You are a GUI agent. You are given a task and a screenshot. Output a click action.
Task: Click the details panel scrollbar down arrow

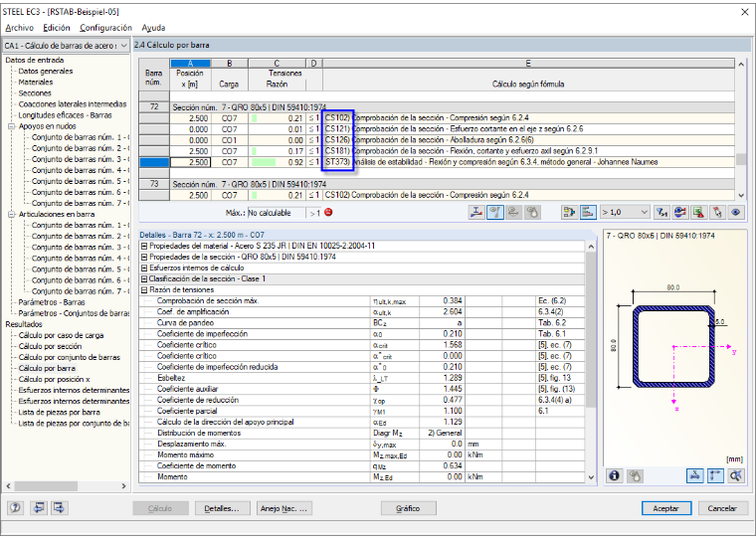(x=592, y=477)
